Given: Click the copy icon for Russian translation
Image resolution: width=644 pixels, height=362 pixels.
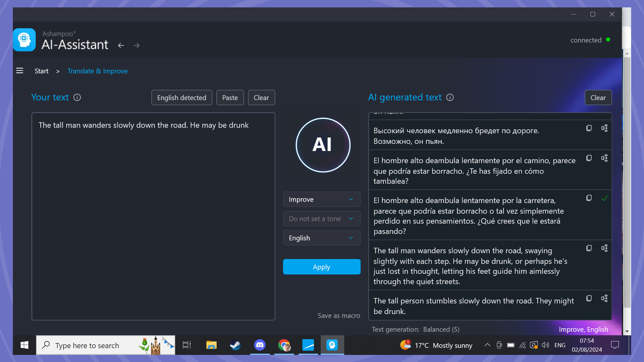Looking at the screenshot, I should click(x=589, y=128).
